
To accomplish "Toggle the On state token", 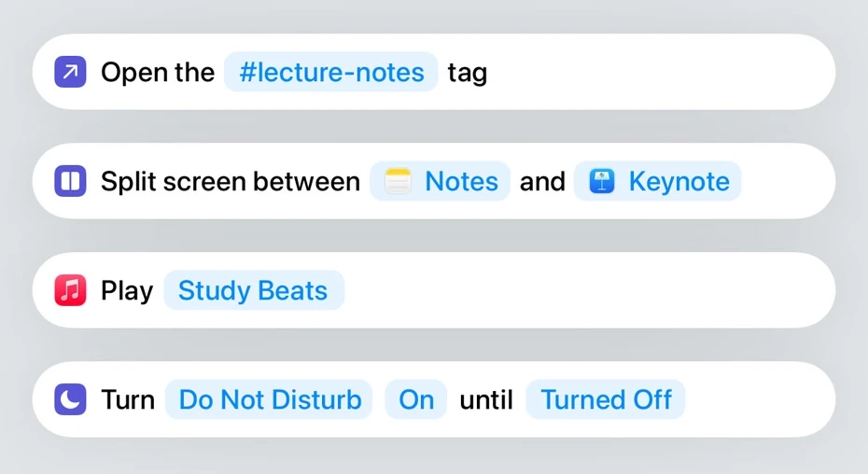I will (x=415, y=399).
